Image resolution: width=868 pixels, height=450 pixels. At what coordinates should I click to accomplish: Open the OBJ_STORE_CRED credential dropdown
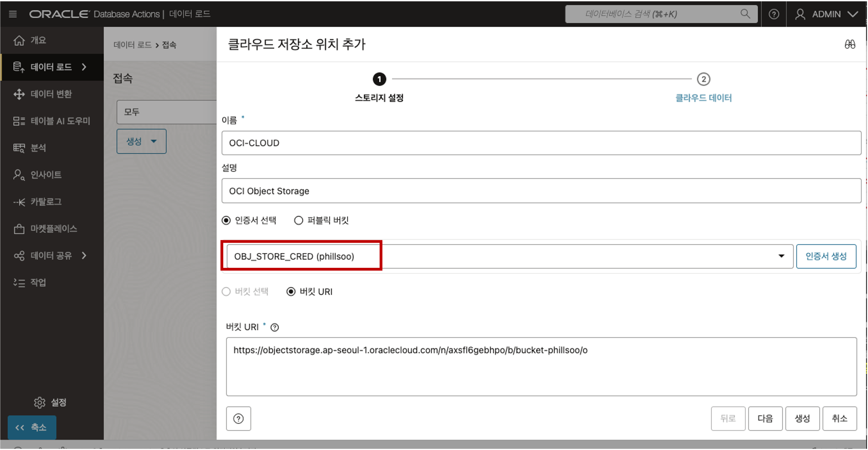[x=781, y=256]
